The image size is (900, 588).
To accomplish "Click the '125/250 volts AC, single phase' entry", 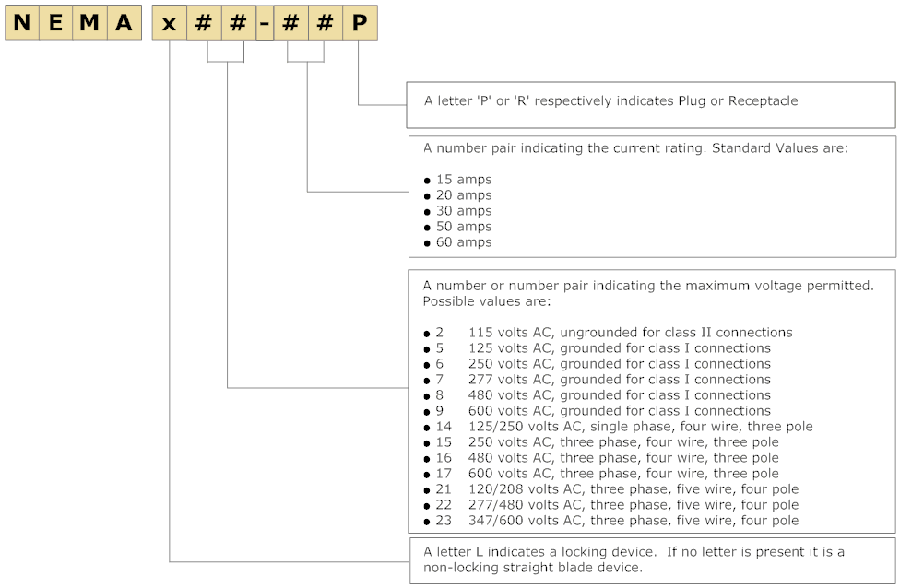I will pos(640,427).
